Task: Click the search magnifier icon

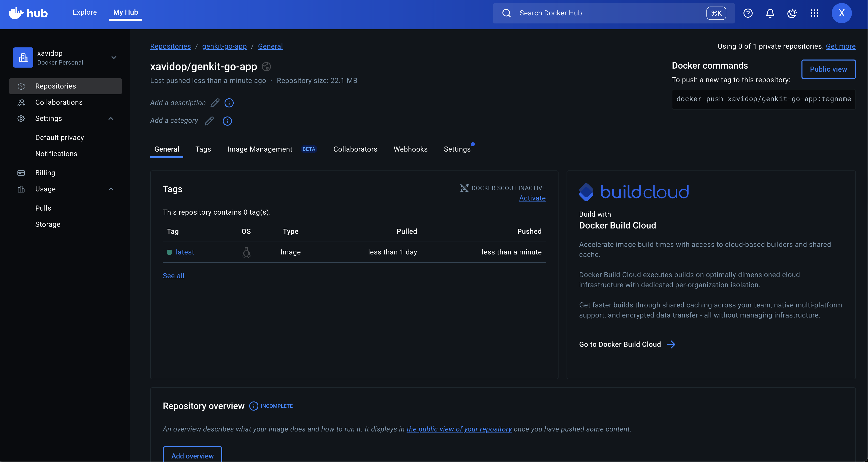Action: [x=506, y=13]
